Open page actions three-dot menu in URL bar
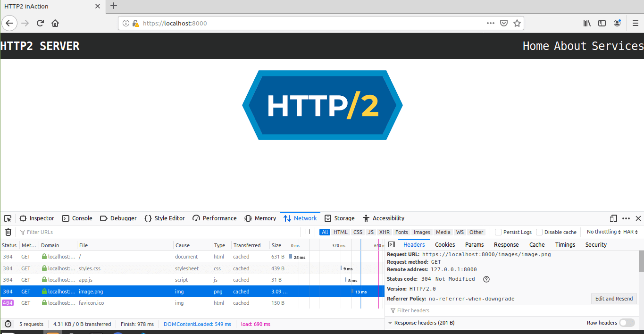This screenshot has width=644, height=334. pyautogui.click(x=491, y=23)
